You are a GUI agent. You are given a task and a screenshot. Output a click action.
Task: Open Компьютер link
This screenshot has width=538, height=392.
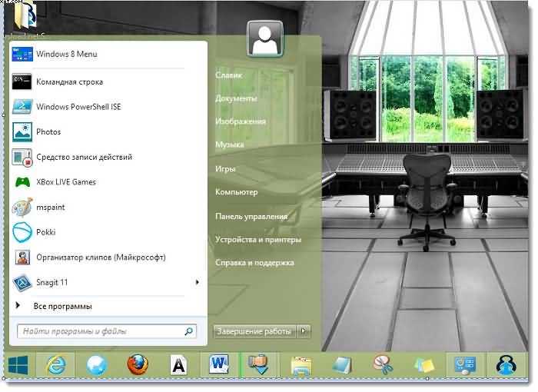coord(237,192)
